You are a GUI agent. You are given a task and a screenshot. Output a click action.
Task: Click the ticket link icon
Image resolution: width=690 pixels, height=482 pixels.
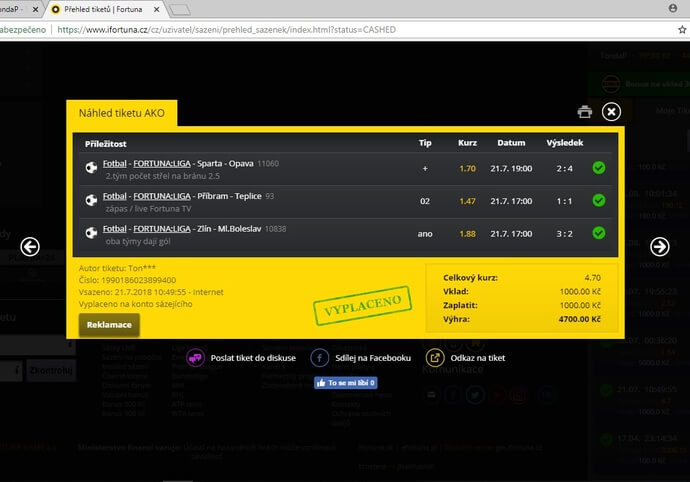435,358
